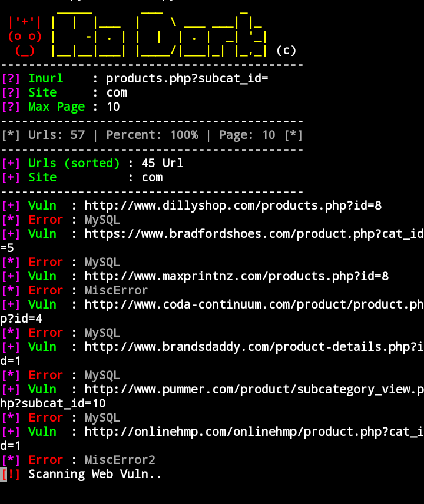
Task: Click the Inurl label
Action: [46, 78]
